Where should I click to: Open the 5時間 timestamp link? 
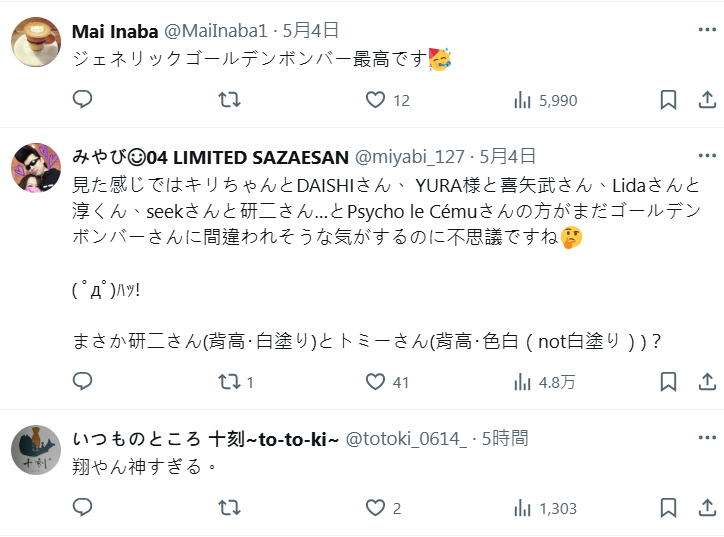(x=504, y=438)
